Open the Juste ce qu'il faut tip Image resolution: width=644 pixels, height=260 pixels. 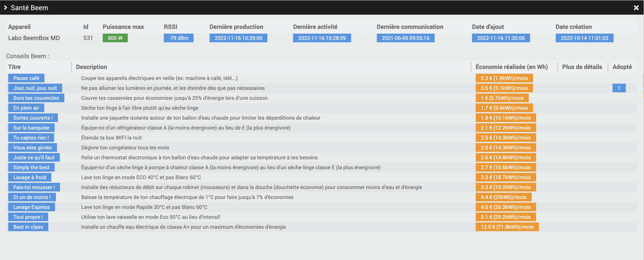[34, 157]
